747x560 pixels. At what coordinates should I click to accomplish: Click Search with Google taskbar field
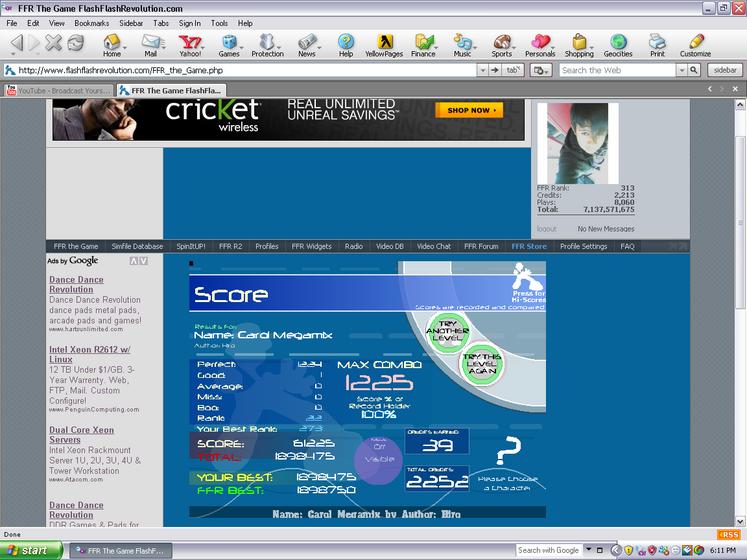(x=549, y=550)
